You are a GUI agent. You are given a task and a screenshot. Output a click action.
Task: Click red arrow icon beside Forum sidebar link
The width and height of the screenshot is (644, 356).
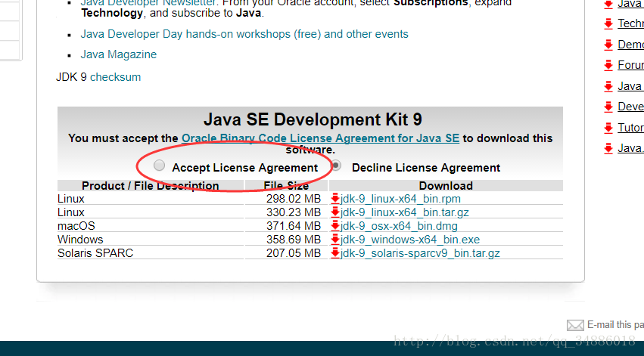pyautogui.click(x=608, y=66)
